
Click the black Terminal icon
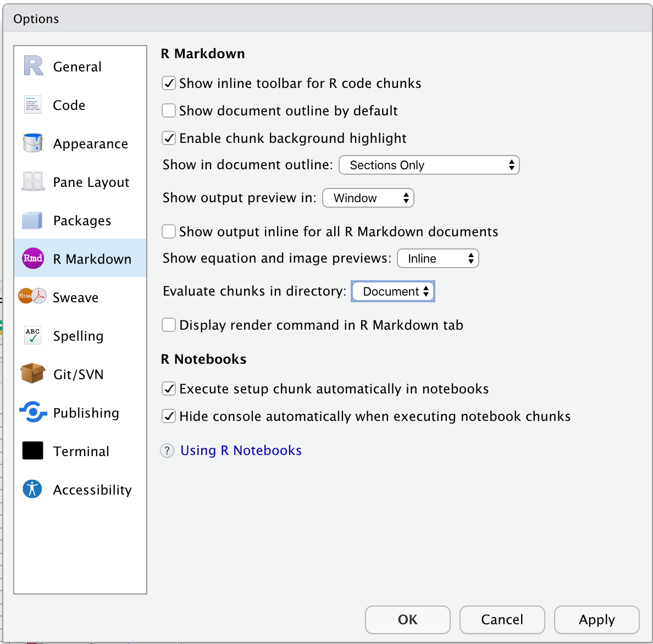tap(33, 451)
